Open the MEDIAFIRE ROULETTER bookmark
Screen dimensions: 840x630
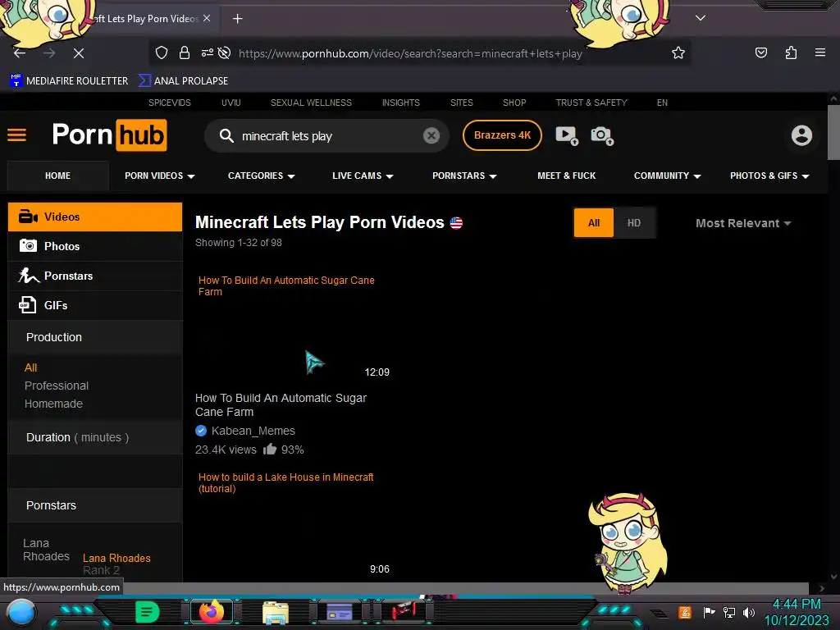[x=69, y=81]
